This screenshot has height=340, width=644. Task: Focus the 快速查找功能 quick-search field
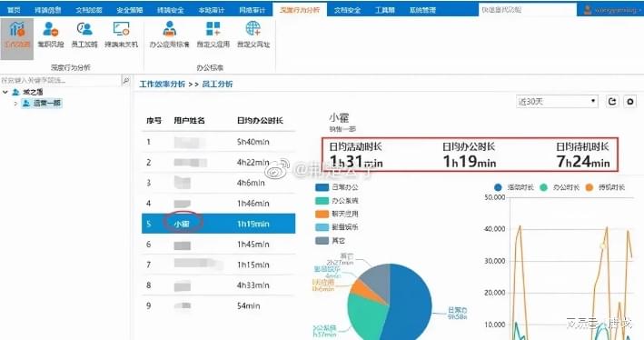coord(528,10)
